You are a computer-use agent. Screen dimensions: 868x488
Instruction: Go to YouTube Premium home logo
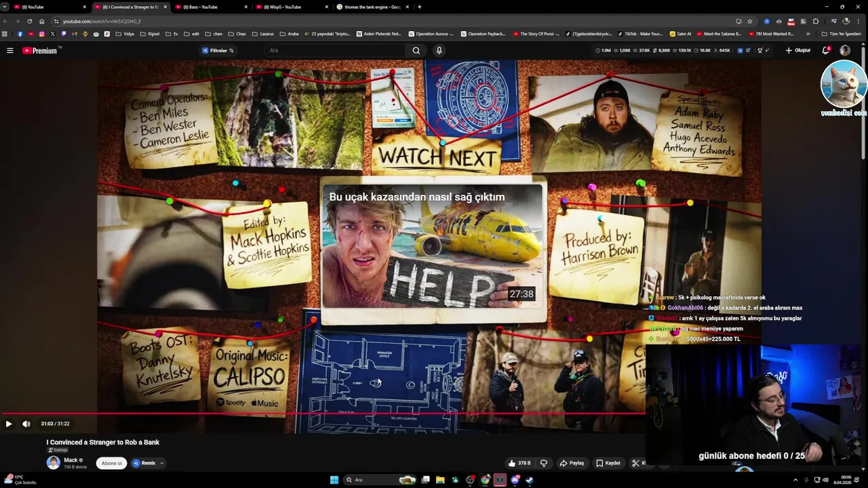pyautogui.click(x=41, y=50)
